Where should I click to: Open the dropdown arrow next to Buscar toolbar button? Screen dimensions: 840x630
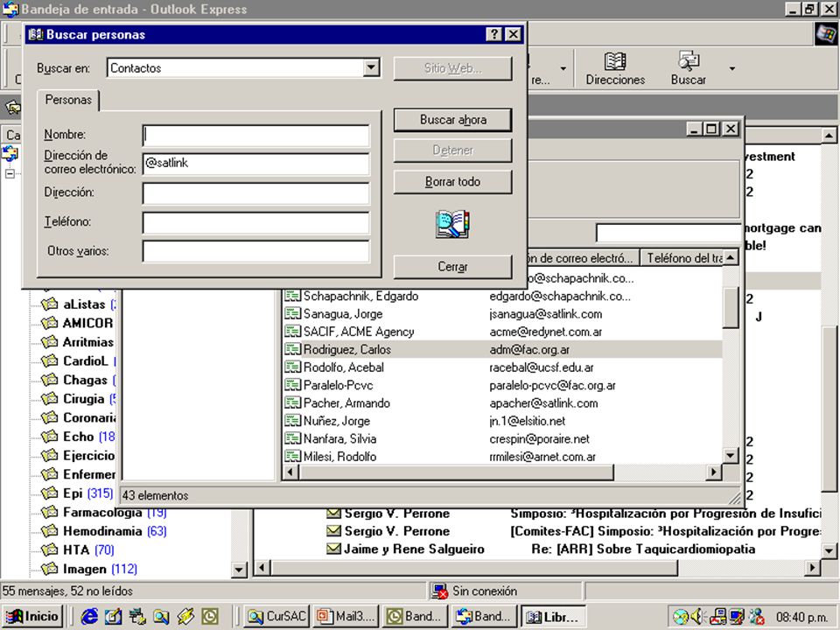[731, 68]
